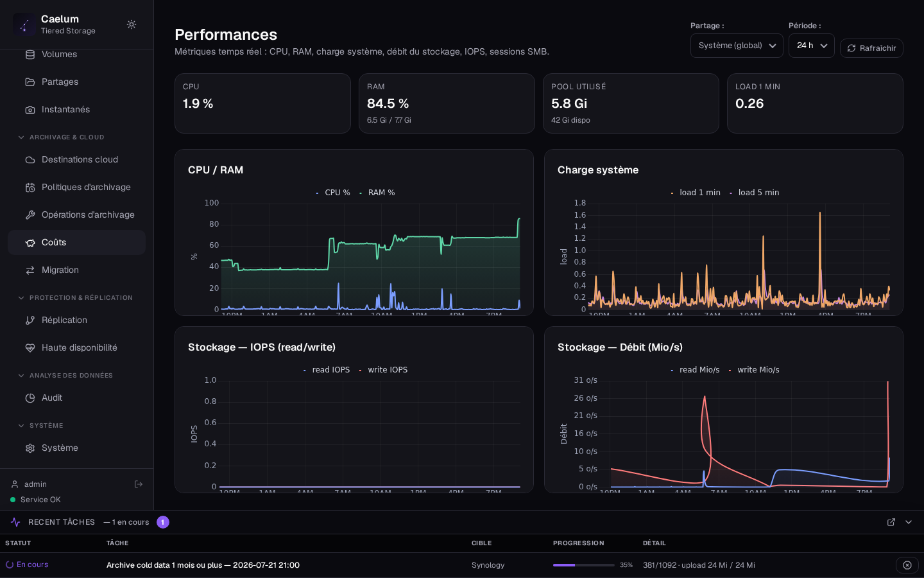Click the Instantanés camera icon
The image size is (924, 578).
pos(30,110)
